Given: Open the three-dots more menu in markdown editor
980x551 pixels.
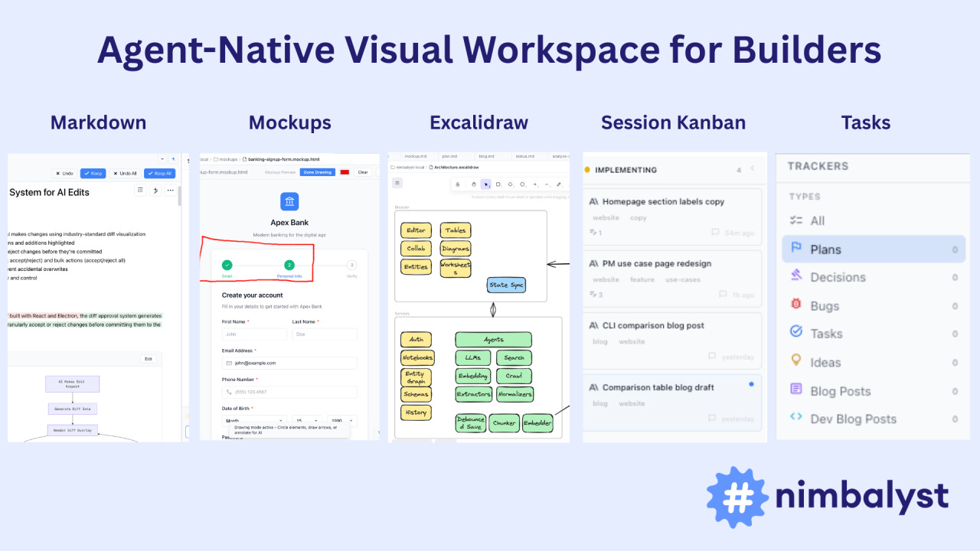Looking at the screenshot, I should click(171, 191).
